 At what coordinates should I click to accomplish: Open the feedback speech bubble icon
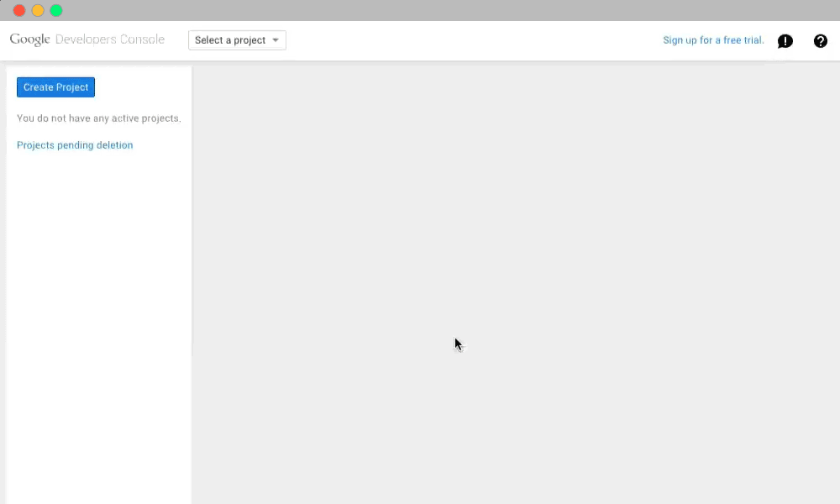785,41
